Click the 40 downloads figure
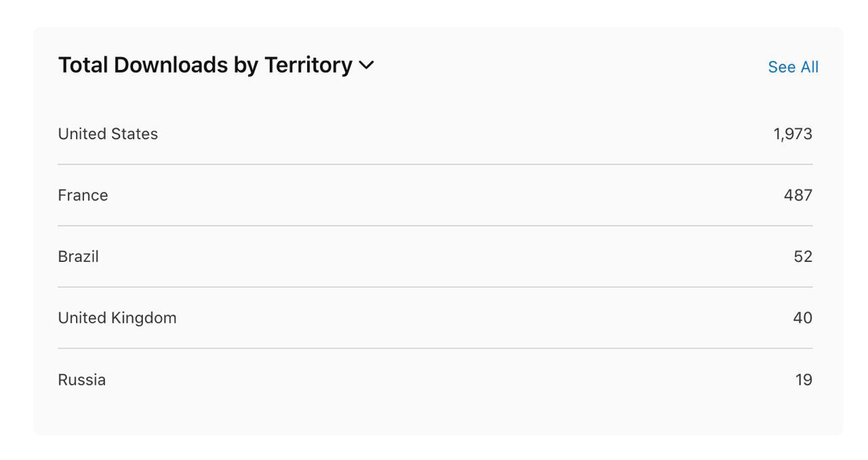 802,318
